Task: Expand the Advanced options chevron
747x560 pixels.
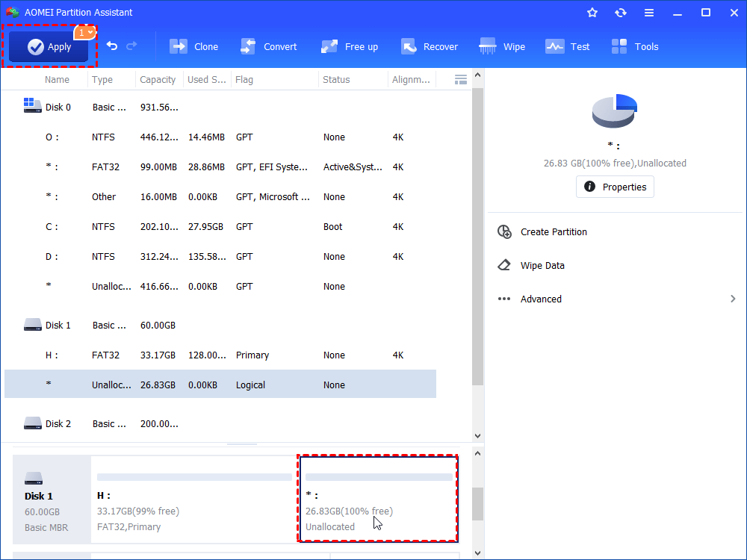Action: 733,299
